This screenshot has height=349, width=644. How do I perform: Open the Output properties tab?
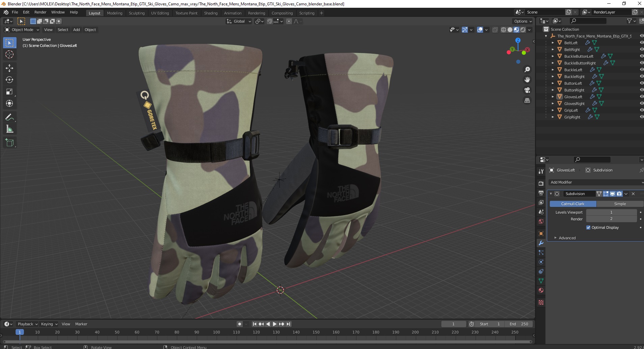pyautogui.click(x=541, y=193)
